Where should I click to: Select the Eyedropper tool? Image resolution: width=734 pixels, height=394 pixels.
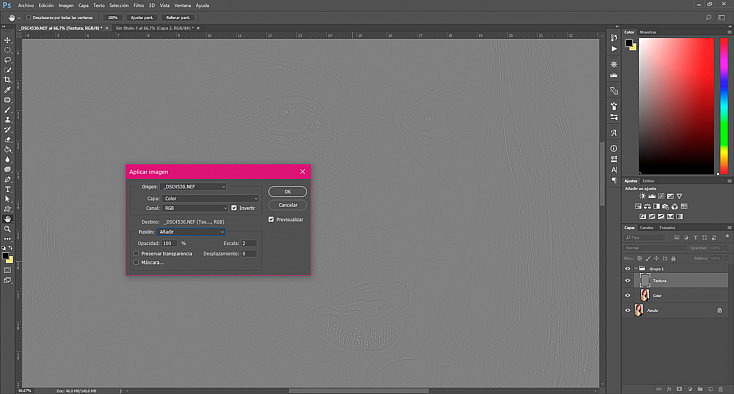7,90
